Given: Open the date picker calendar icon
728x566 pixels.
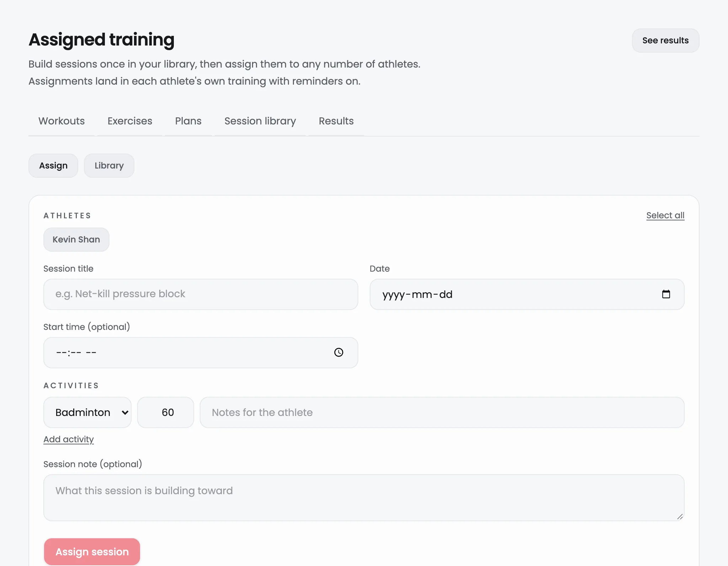Looking at the screenshot, I should [x=666, y=294].
